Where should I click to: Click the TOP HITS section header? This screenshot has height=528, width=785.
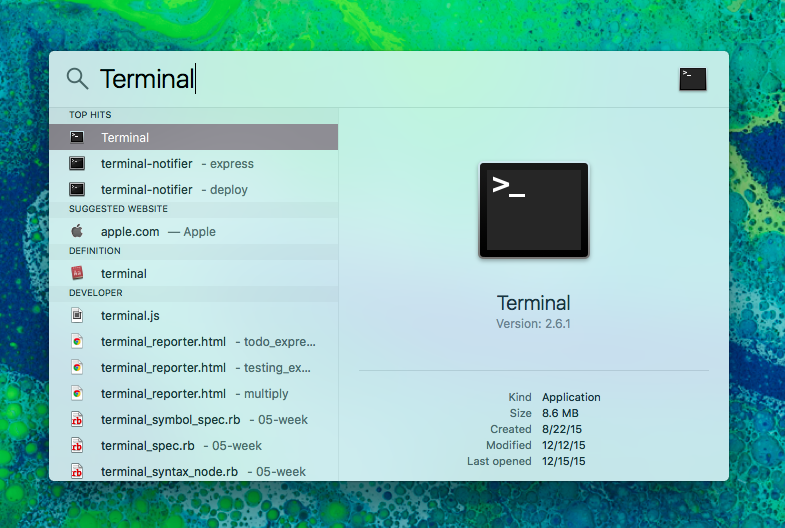pyautogui.click(x=90, y=115)
